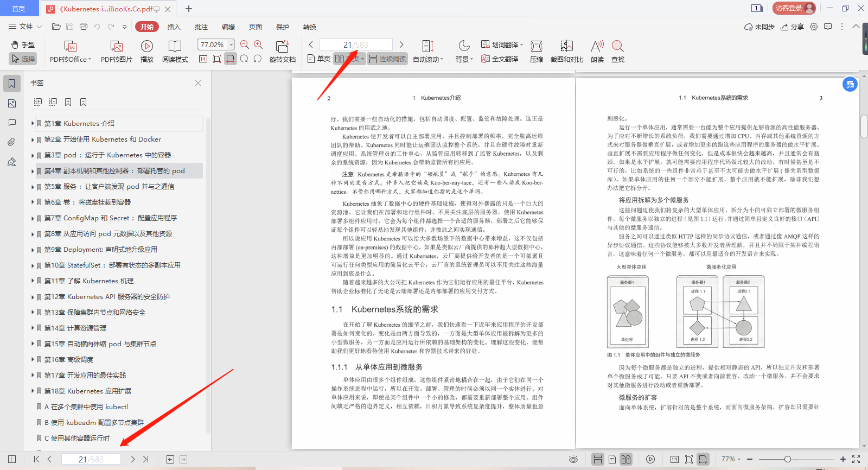Switch to the 开始 ribbon tab
The image size is (868, 470).
click(x=147, y=27)
